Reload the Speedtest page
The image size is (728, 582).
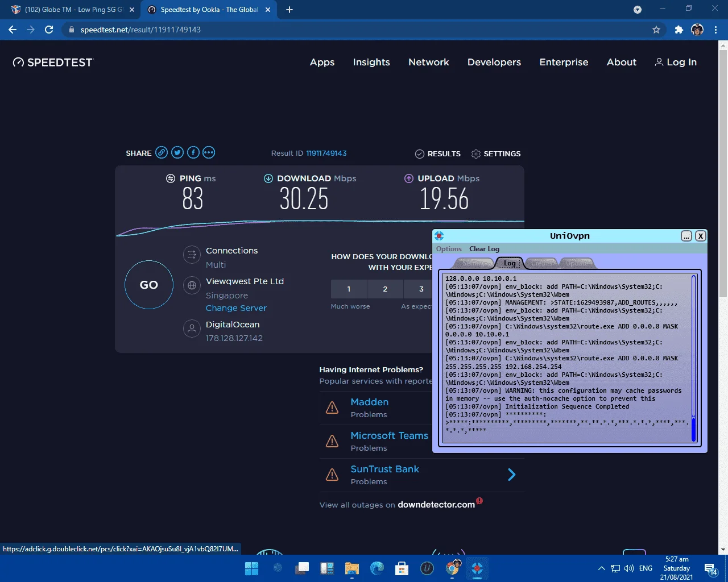click(49, 30)
